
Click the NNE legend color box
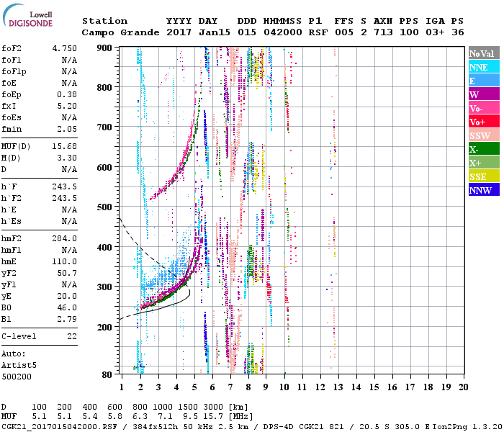tap(482, 67)
